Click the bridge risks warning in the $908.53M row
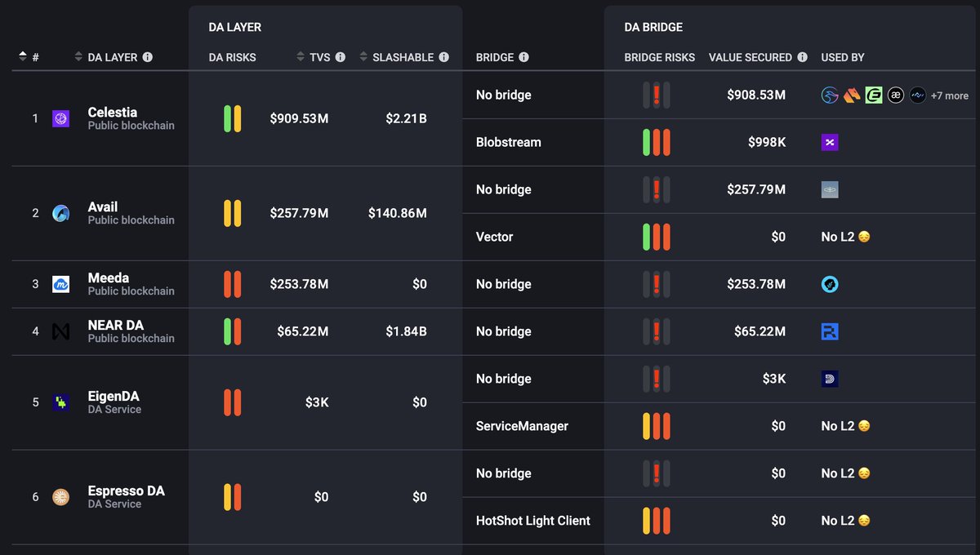The image size is (980, 555). tap(657, 95)
